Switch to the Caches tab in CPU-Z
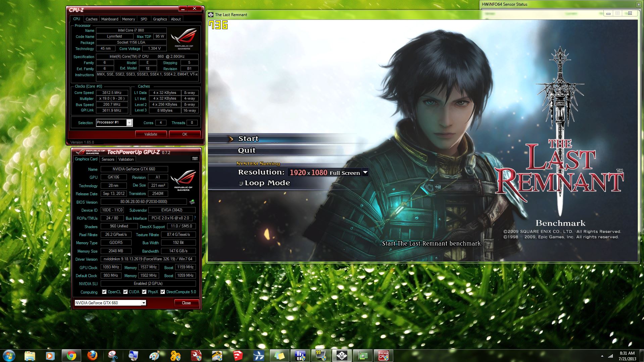Image resolution: width=644 pixels, height=362 pixels. pyautogui.click(x=91, y=19)
